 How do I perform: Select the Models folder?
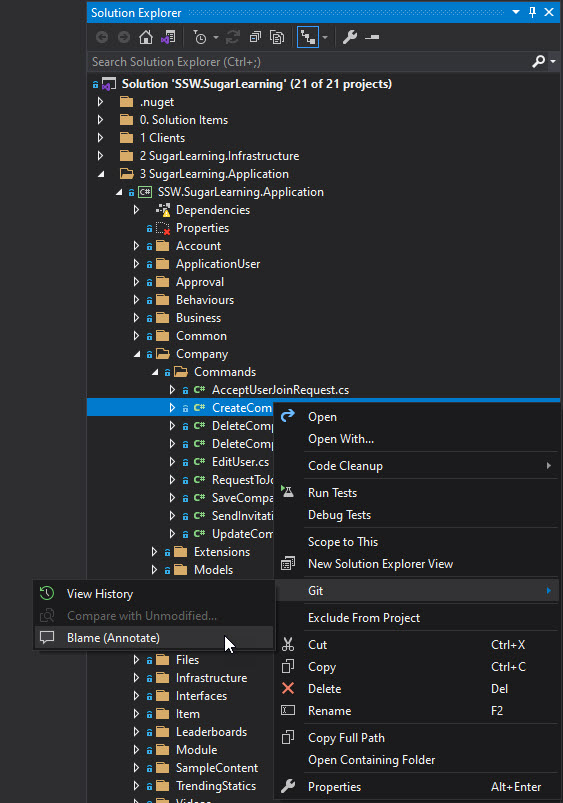point(213,569)
